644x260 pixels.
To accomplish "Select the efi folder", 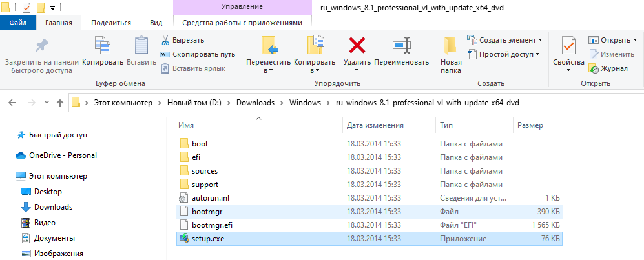I will [369, 157].
